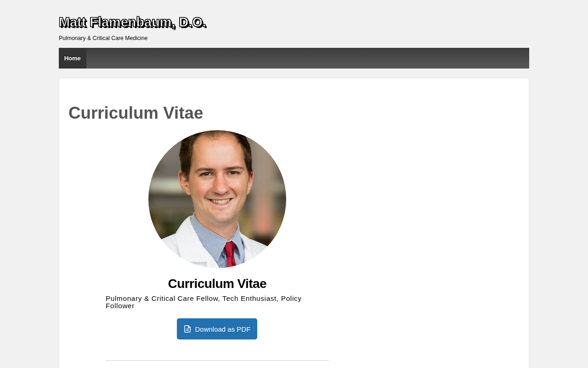
Task: Click the blank white area right of the photo
Action: click(427, 207)
